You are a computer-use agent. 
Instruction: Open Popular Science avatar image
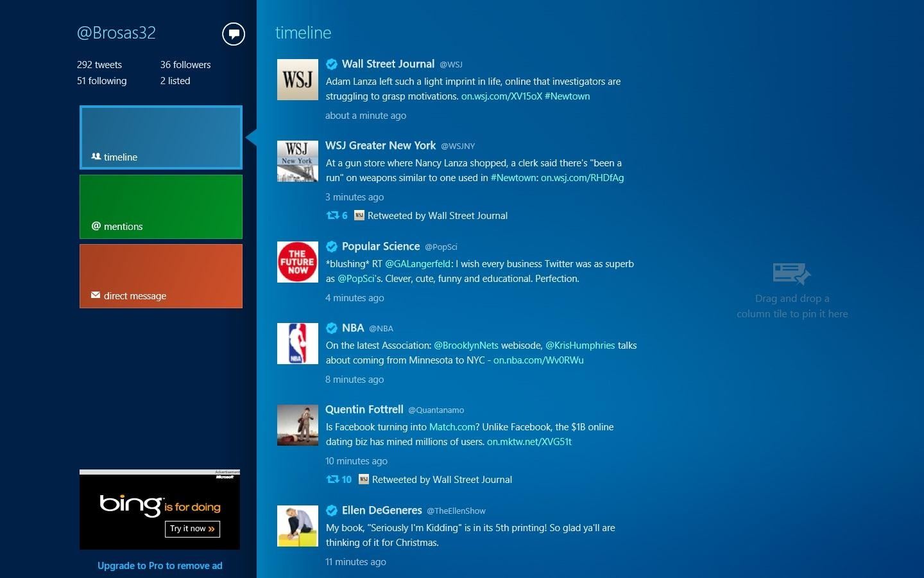(298, 262)
